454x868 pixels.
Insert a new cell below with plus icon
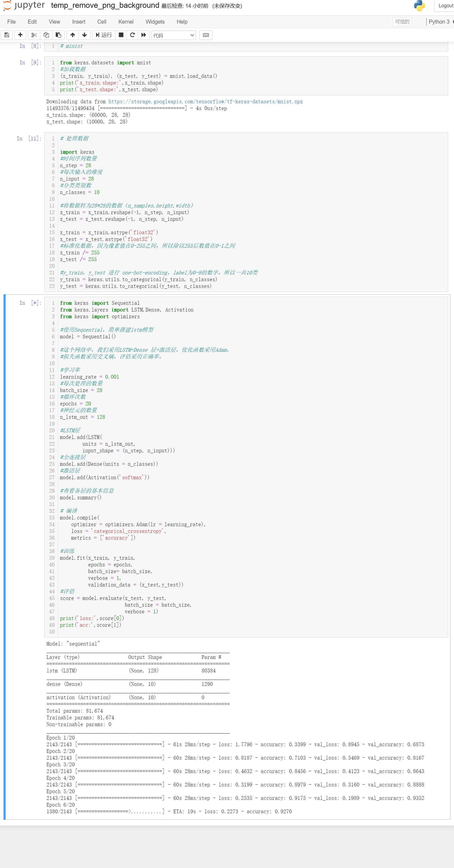pyautogui.click(x=20, y=35)
